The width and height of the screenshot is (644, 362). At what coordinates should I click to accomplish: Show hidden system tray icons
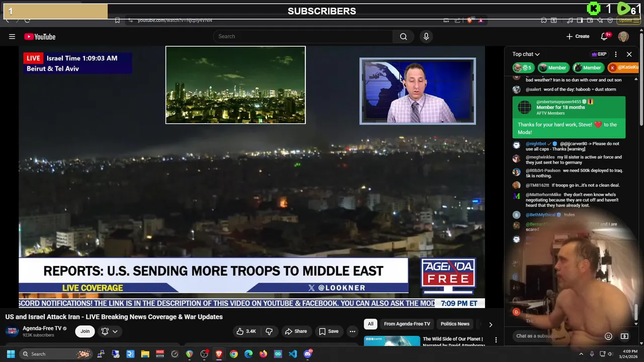(x=581, y=354)
